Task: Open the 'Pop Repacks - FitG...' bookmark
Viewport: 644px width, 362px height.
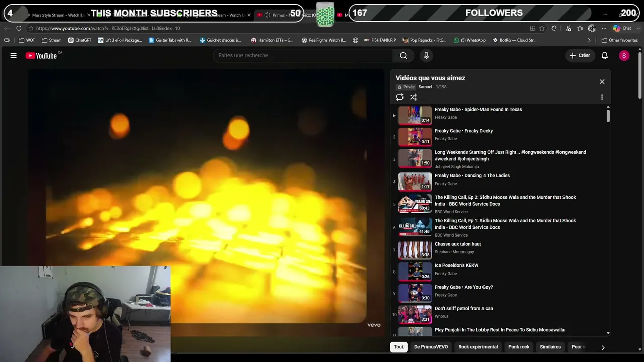Action: click(424, 40)
